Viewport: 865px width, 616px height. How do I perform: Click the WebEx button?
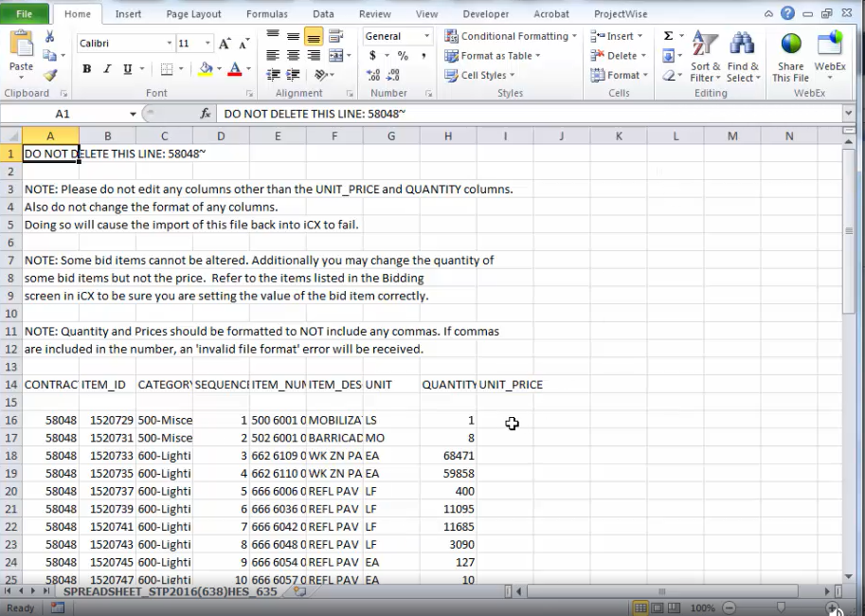830,55
